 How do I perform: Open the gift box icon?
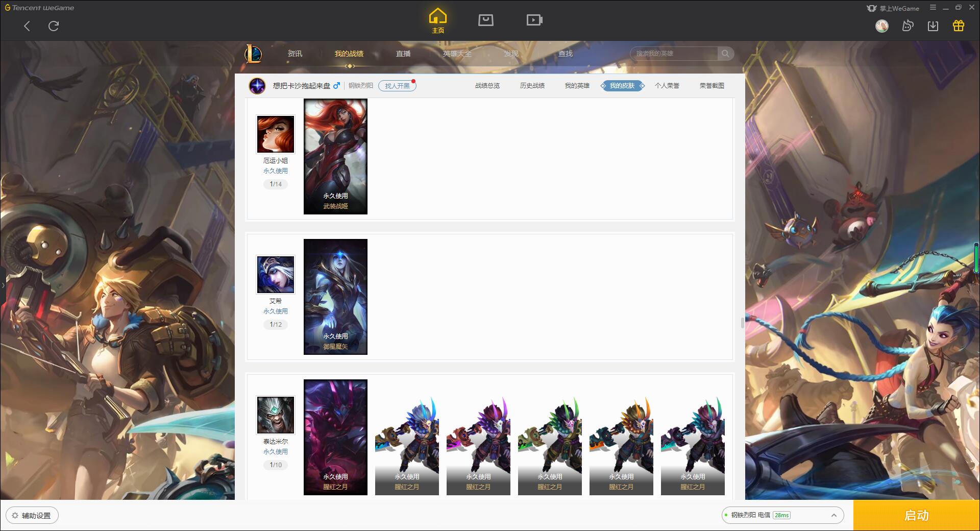point(959,26)
